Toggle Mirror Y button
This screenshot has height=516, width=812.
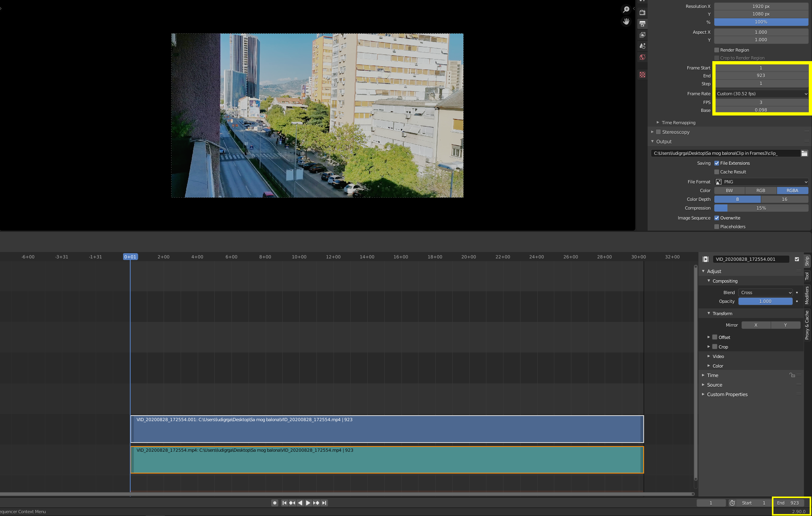pyautogui.click(x=786, y=325)
